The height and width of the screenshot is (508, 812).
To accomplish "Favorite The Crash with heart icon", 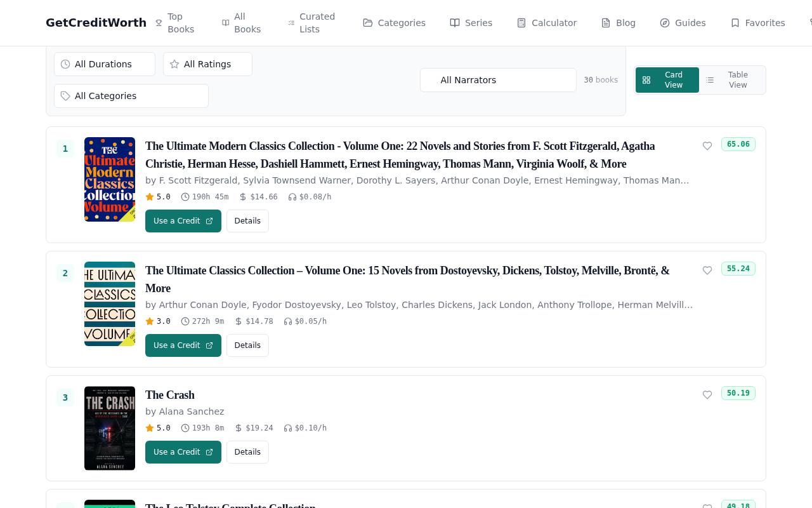I will point(707,395).
